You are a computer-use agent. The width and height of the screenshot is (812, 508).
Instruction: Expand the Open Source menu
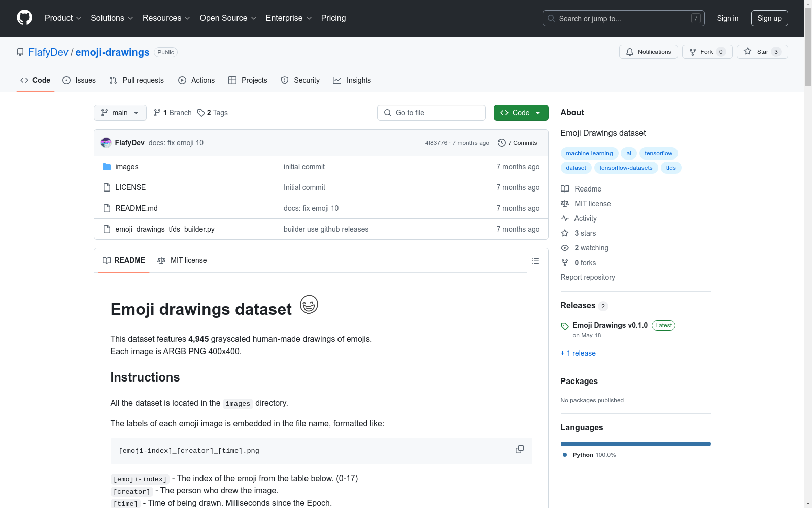coord(228,18)
